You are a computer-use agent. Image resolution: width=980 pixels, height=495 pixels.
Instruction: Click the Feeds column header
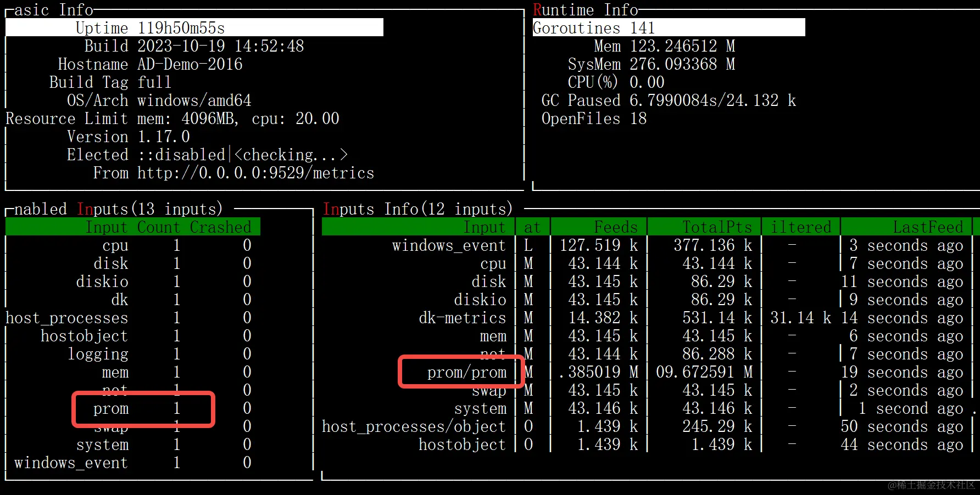tap(616, 227)
